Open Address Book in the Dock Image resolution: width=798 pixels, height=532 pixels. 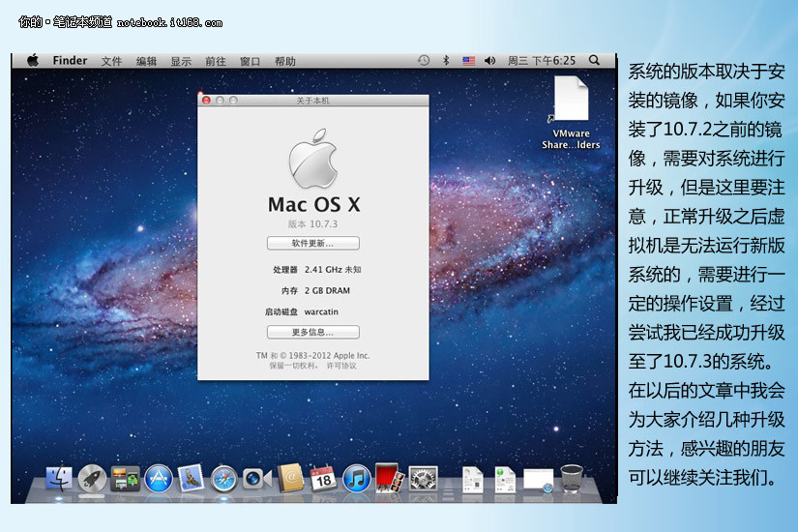click(290, 478)
